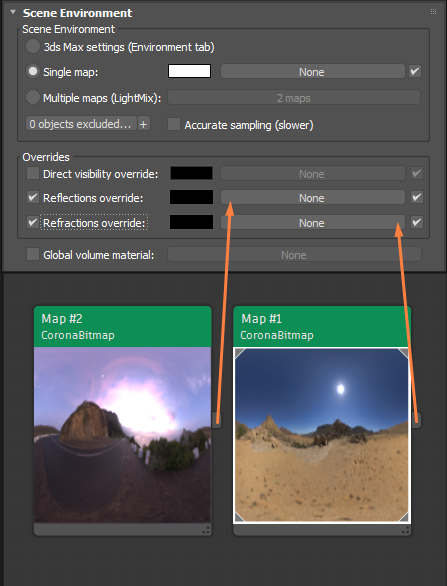The image size is (447, 586).
Task: Enable Accurate sampling (slower) checkbox
Action: pos(174,124)
